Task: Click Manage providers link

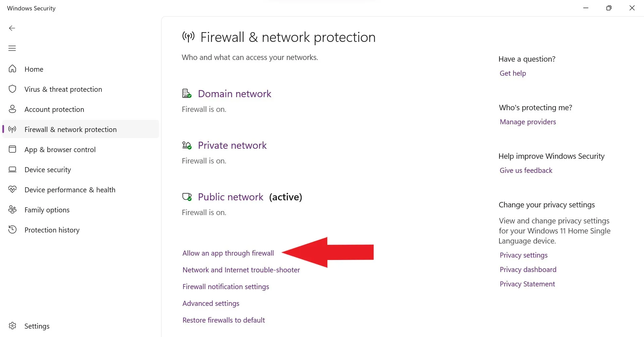Action: 528,122
